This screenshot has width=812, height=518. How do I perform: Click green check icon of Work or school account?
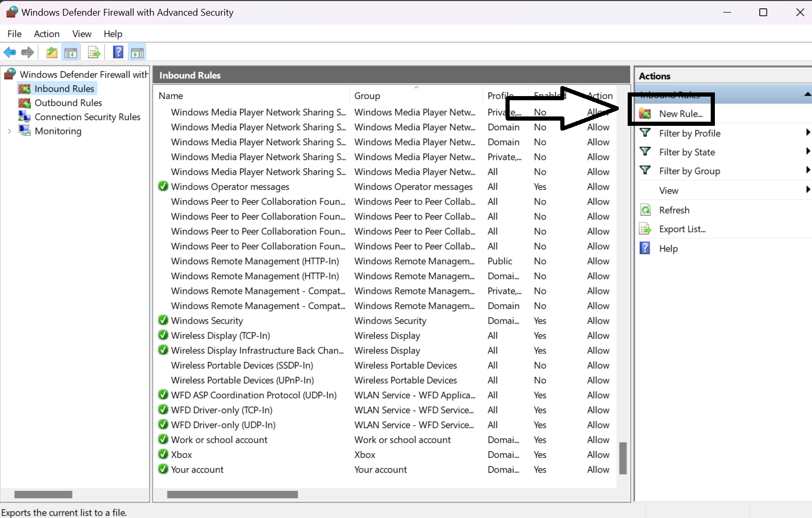[163, 439]
